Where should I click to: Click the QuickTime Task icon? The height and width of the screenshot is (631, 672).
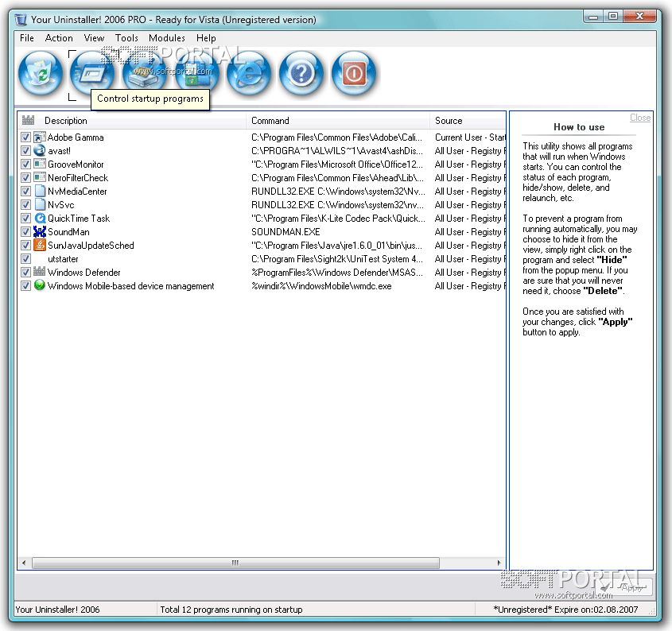[40, 219]
